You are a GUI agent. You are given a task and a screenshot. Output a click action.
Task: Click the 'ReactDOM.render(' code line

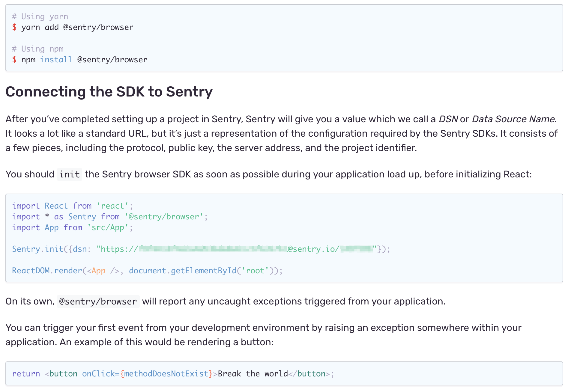147,271
